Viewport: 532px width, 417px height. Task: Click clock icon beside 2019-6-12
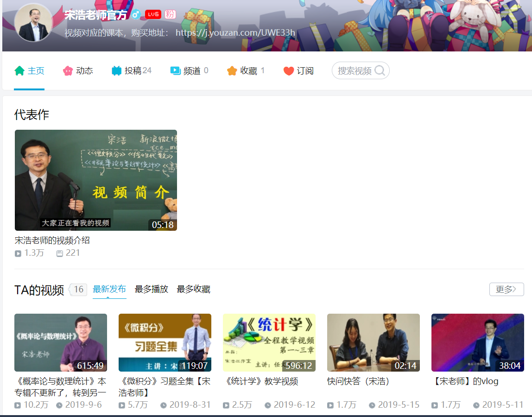(x=268, y=405)
